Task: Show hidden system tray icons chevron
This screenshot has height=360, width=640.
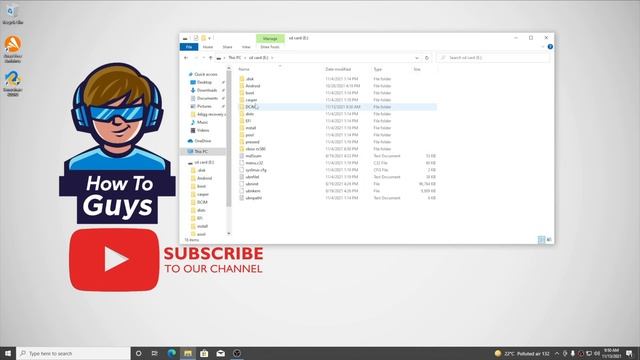Action: coord(557,353)
